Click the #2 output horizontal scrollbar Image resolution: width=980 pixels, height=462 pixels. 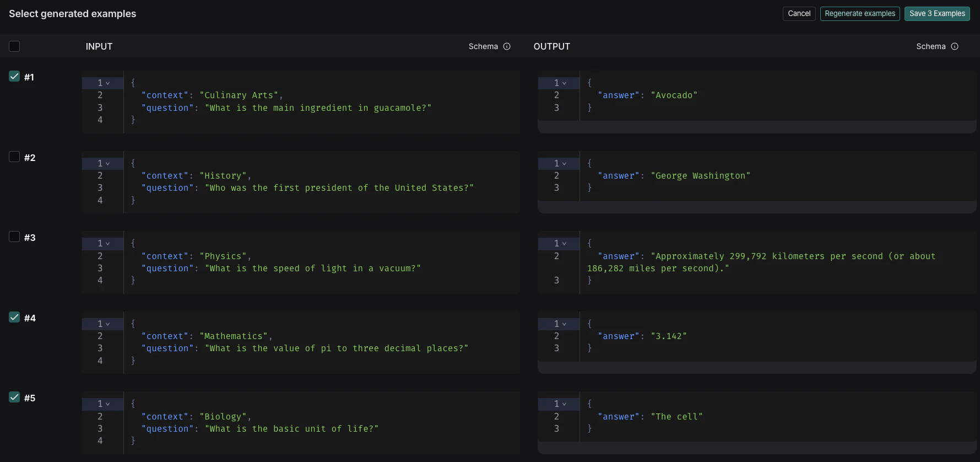click(757, 207)
